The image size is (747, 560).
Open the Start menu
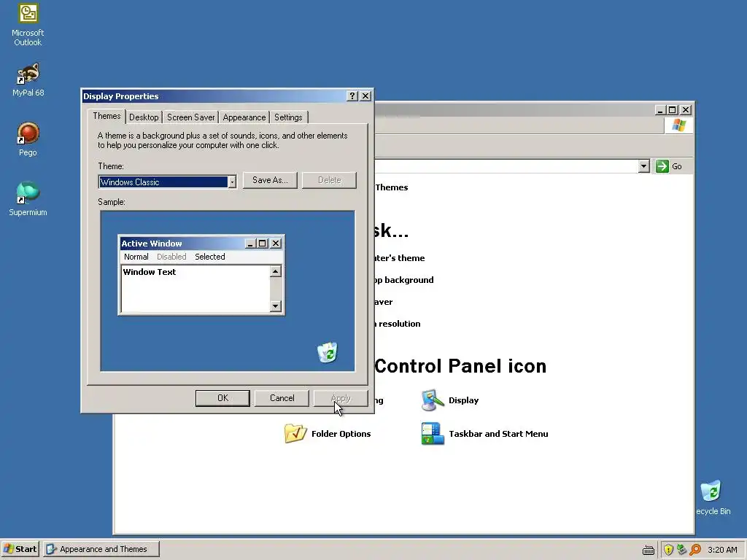click(x=20, y=549)
